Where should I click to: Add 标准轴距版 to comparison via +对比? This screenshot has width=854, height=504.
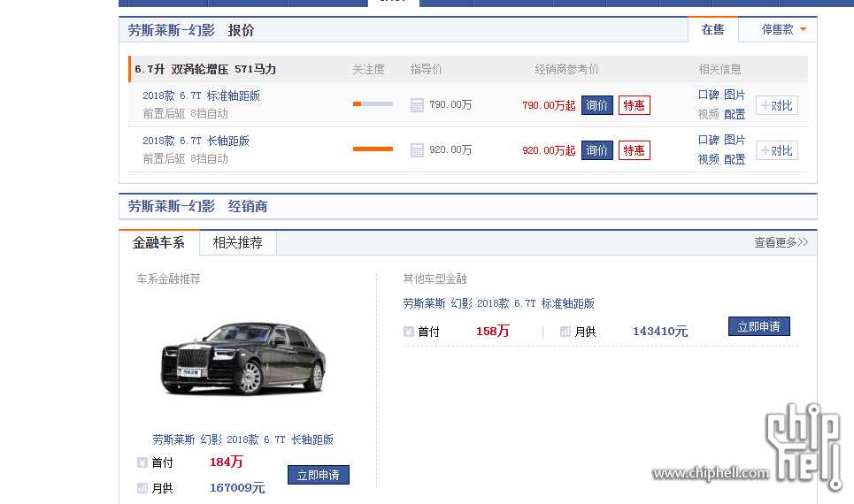tap(777, 105)
